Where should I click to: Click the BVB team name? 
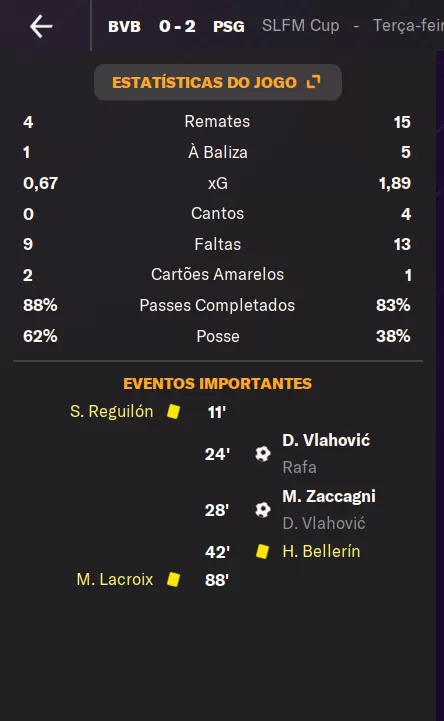124,26
